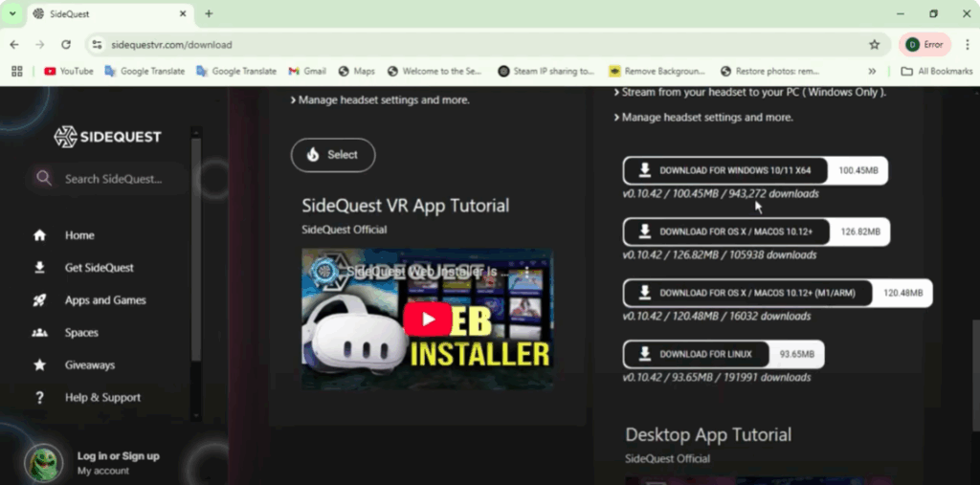Click Download for Linux
980x485 pixels.
tap(724, 354)
